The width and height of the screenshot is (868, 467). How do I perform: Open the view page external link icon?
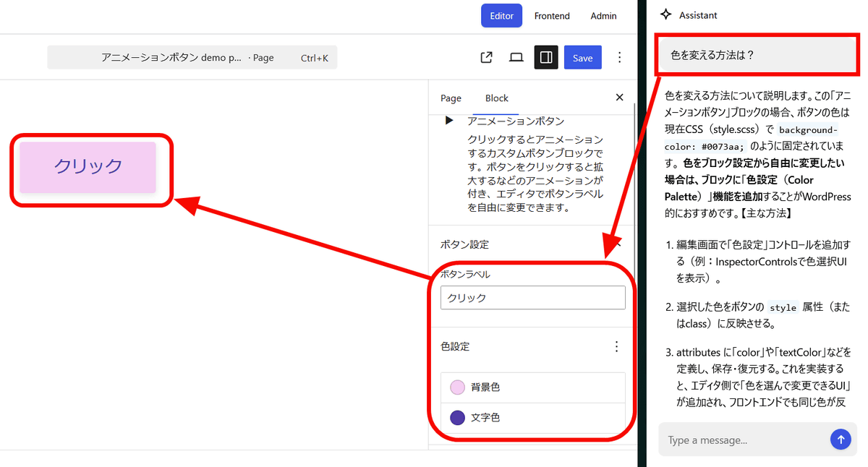click(487, 58)
